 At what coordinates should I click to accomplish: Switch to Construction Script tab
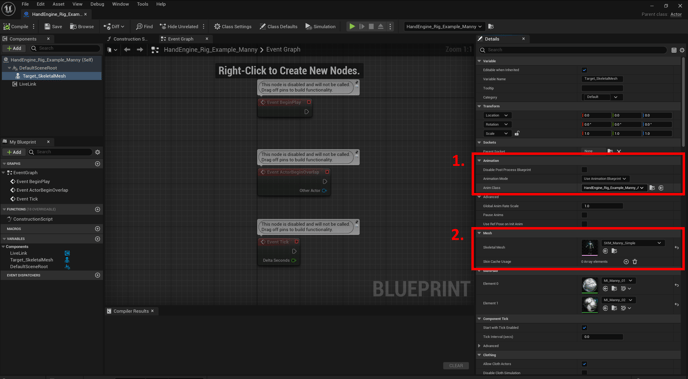coord(130,39)
